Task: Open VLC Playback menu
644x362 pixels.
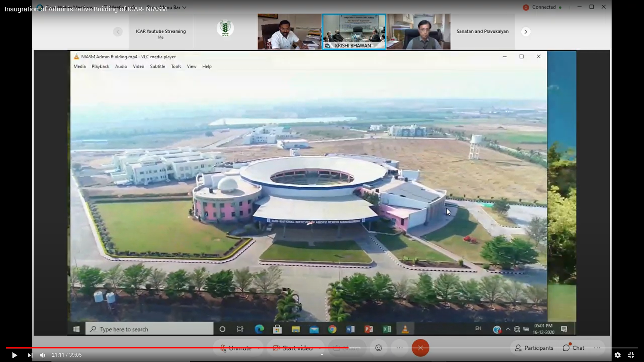Action: (x=100, y=66)
